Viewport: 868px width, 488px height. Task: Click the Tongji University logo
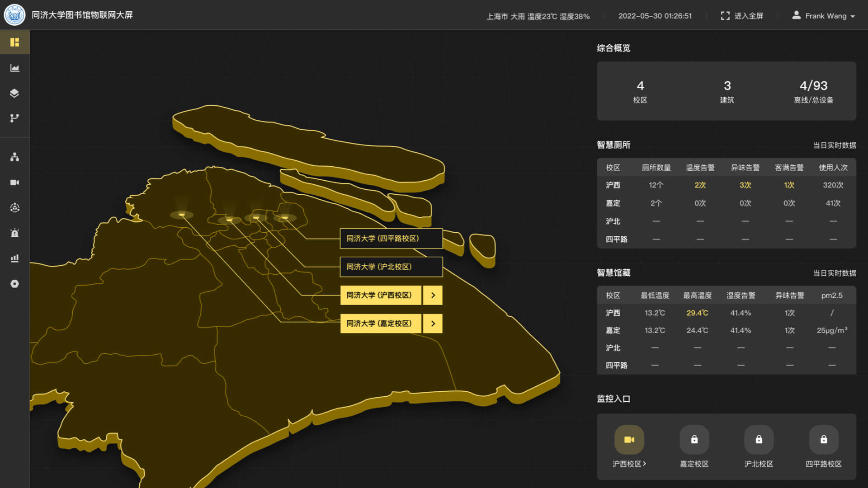tap(14, 15)
